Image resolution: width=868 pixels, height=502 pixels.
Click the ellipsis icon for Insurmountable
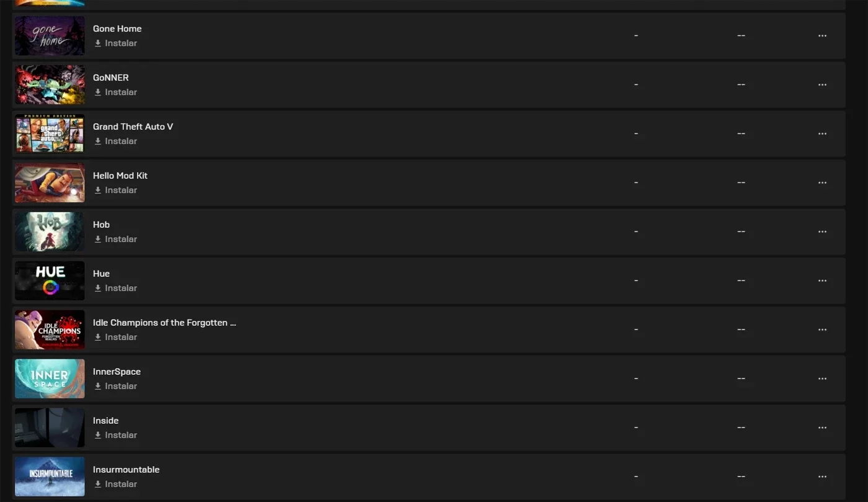[x=822, y=477]
